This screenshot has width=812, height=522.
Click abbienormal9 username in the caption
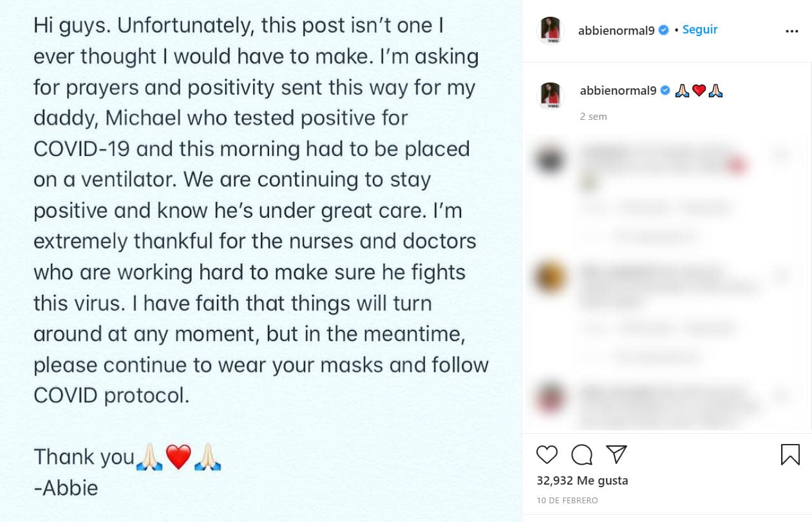coord(618,91)
